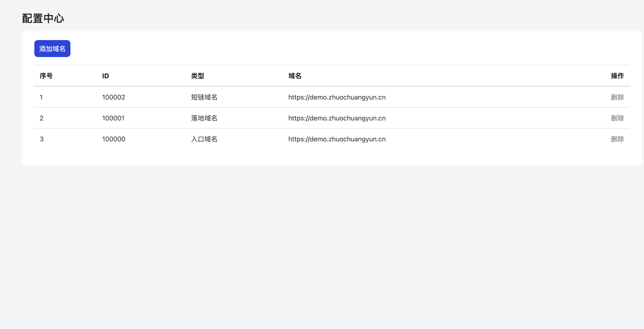Click the domain URL in the 短链域名 row
The height and width of the screenshot is (329, 644).
coord(337,97)
